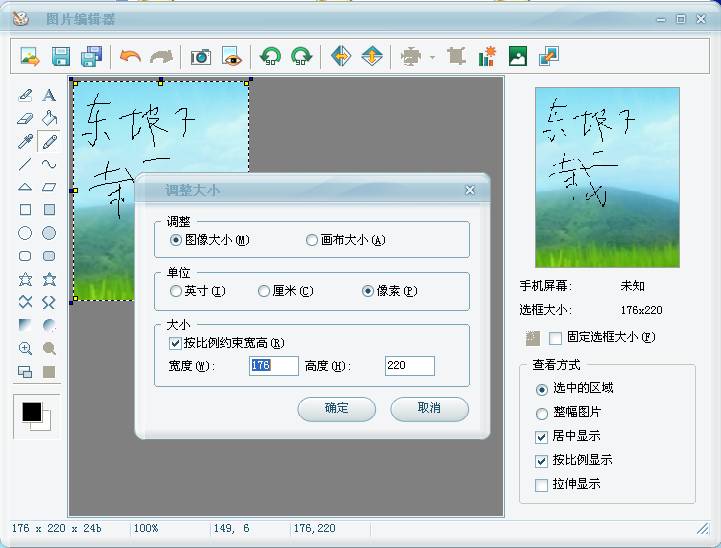The width and height of the screenshot is (721, 548).
Task: Select the Zoom in magnifier tool
Action: (25, 348)
